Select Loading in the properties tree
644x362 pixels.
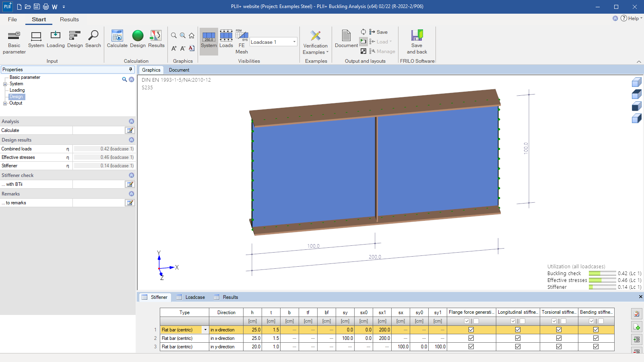[x=17, y=90]
